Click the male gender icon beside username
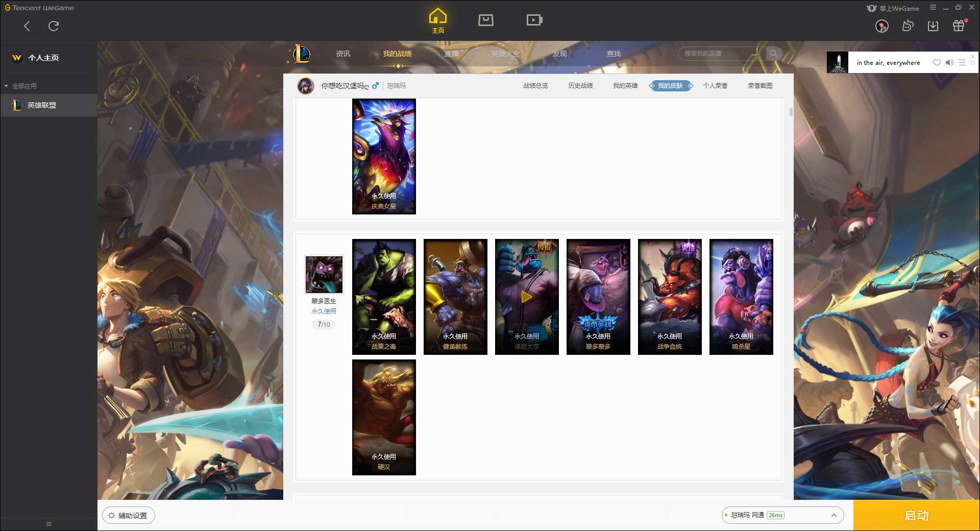The height and width of the screenshot is (531, 980). click(x=375, y=86)
